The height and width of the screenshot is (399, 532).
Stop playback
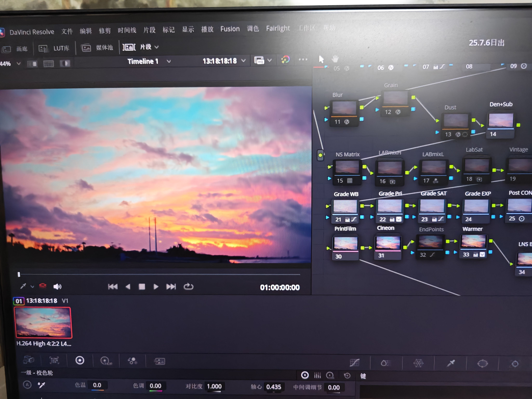click(x=142, y=286)
